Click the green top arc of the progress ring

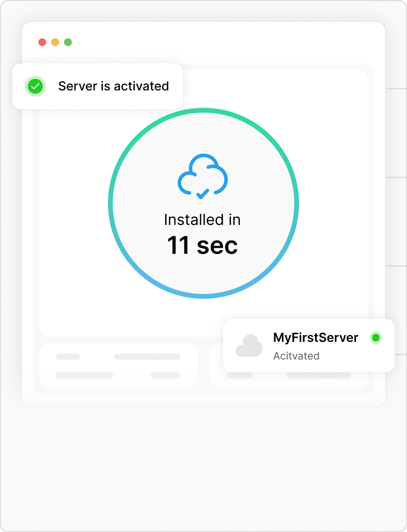coord(203,111)
